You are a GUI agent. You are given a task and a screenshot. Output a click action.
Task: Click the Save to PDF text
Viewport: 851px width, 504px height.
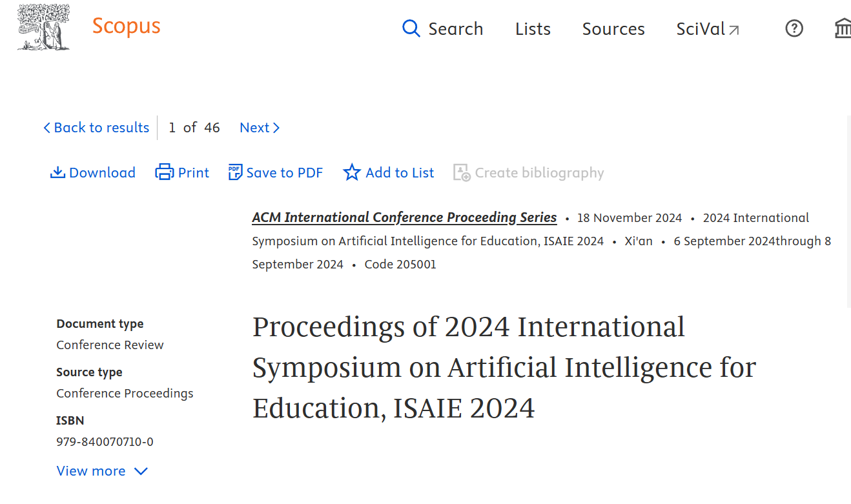(x=285, y=173)
